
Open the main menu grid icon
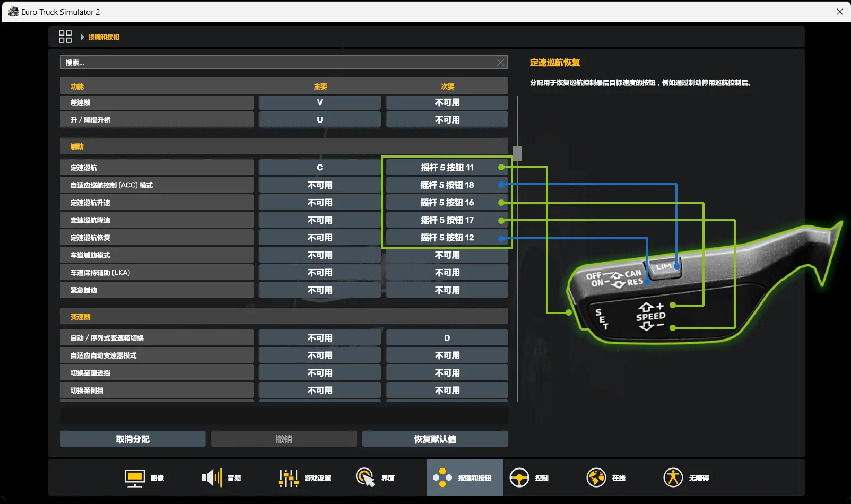point(65,37)
